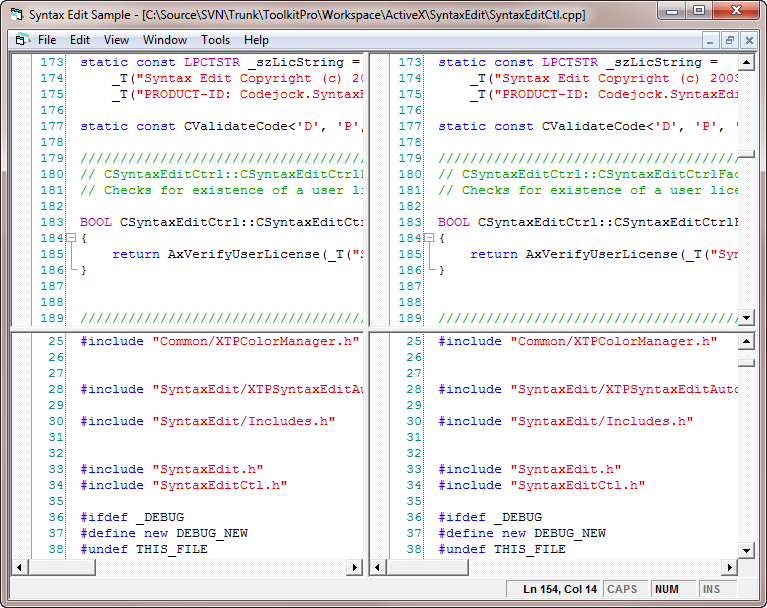This screenshot has width=767, height=608.
Task: Click "Common/XTPColorManager.h" in the bottom-left pane
Action: point(256,341)
